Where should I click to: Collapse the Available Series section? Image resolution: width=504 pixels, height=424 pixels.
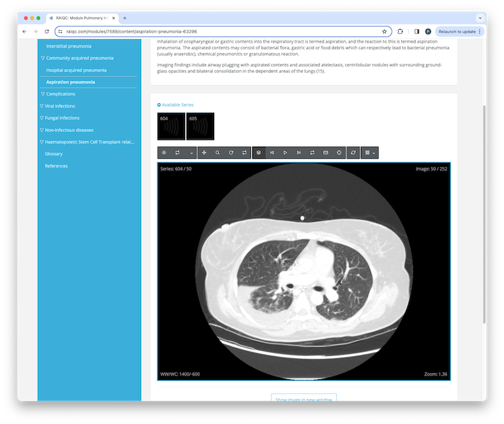click(175, 105)
